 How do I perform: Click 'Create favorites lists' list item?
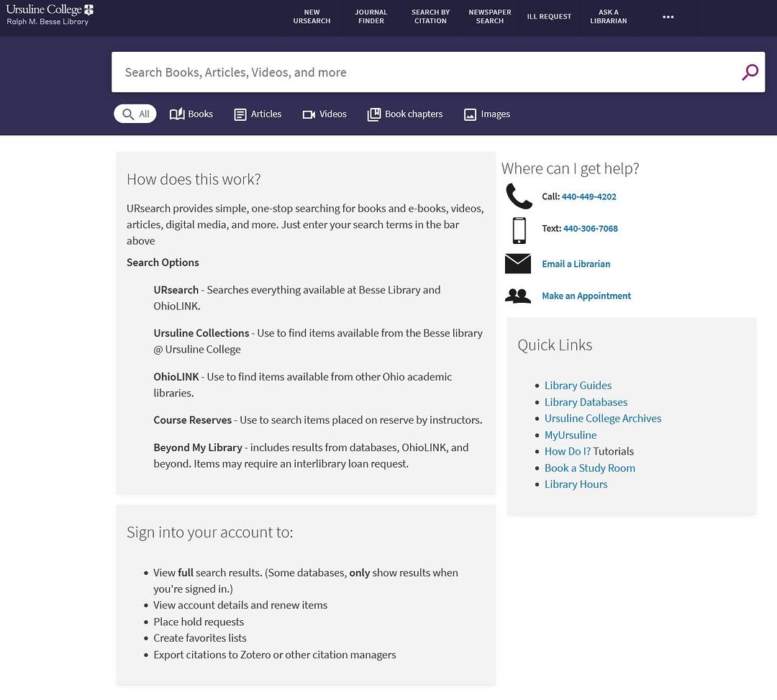(x=200, y=638)
